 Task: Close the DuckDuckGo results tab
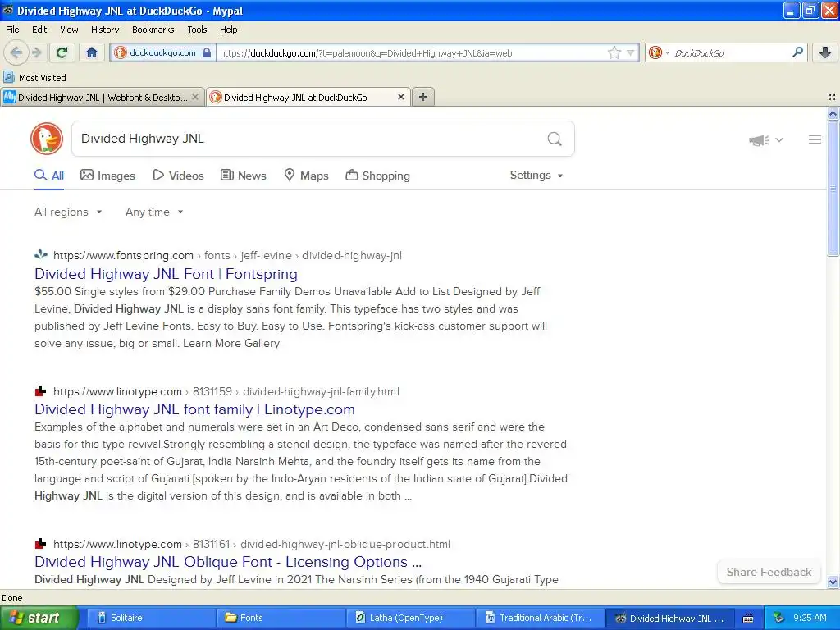point(400,97)
